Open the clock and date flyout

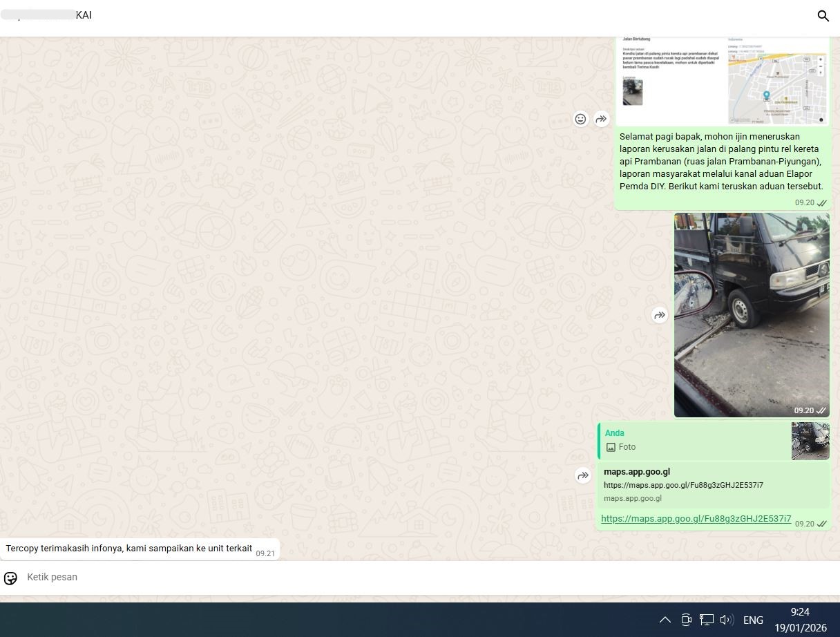click(x=800, y=620)
